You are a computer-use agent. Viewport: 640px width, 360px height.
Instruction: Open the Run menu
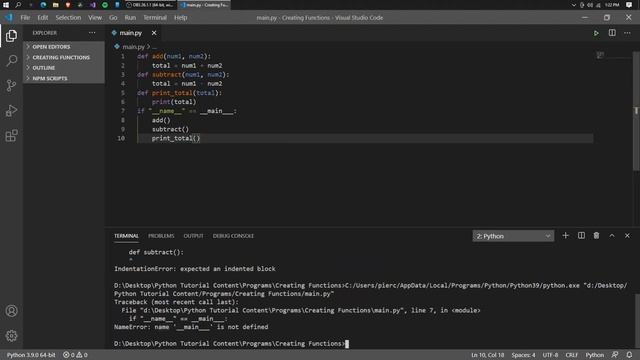pos(130,18)
